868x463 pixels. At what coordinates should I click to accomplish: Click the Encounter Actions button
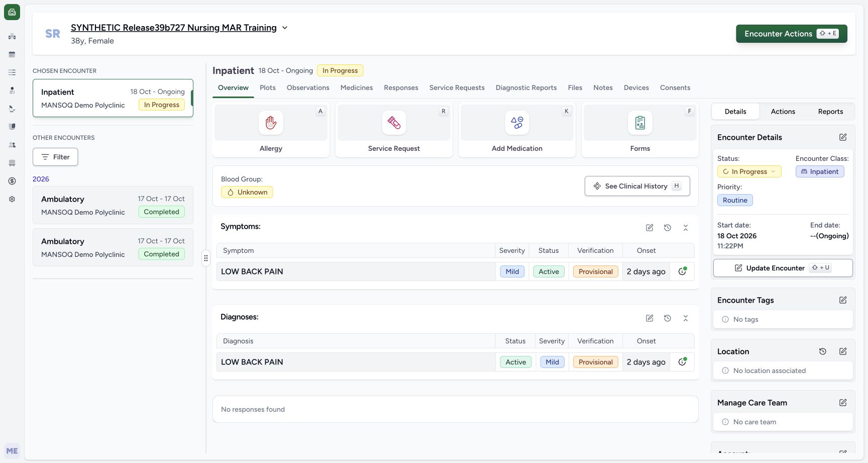tap(792, 34)
